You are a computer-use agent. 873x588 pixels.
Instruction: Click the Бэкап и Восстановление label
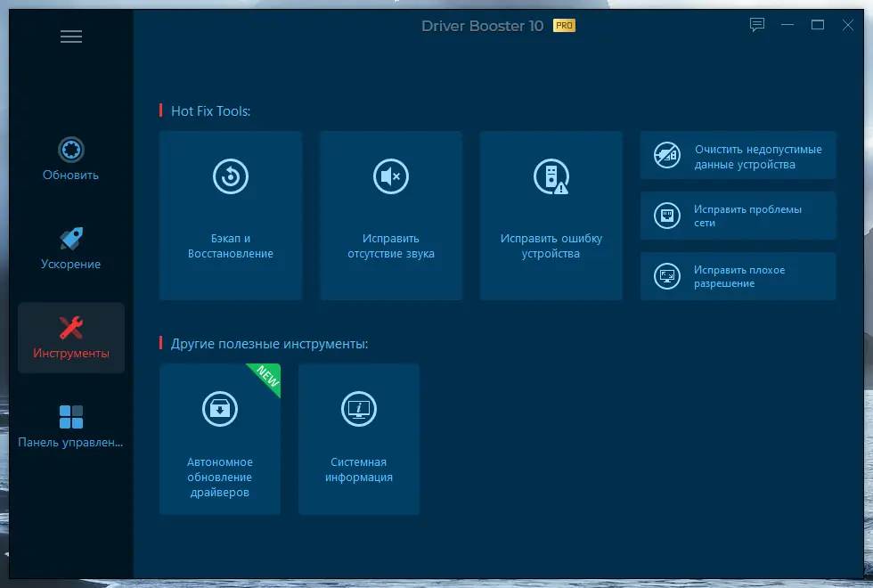[231, 246]
